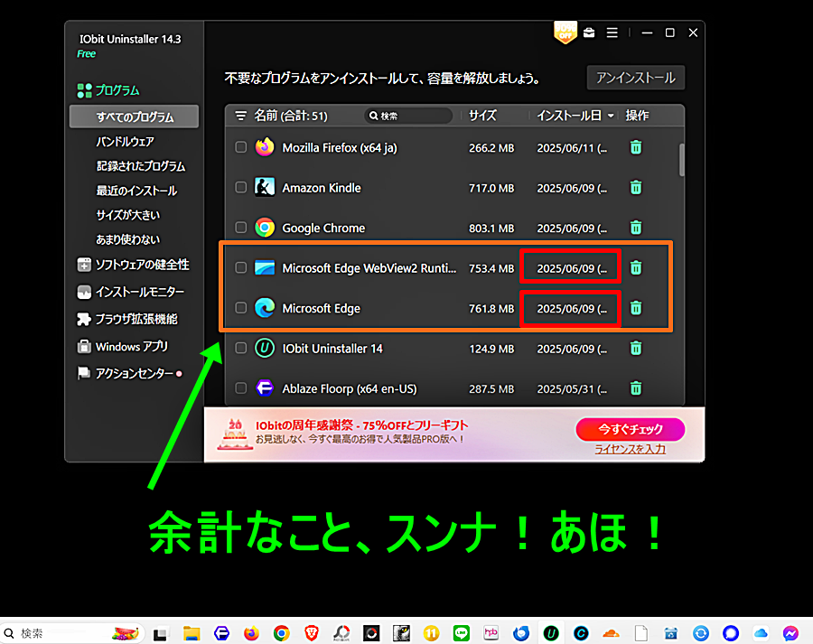Open the hamburger options menu

612,33
